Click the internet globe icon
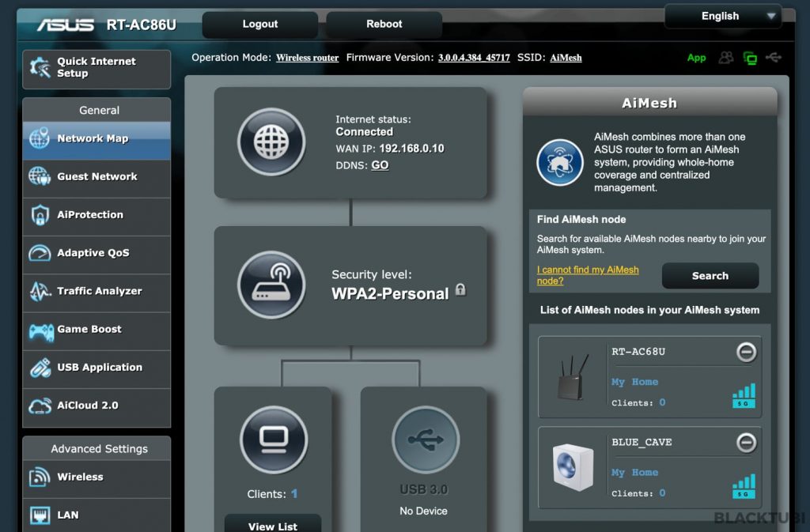The width and height of the screenshot is (810, 532). pos(271,142)
